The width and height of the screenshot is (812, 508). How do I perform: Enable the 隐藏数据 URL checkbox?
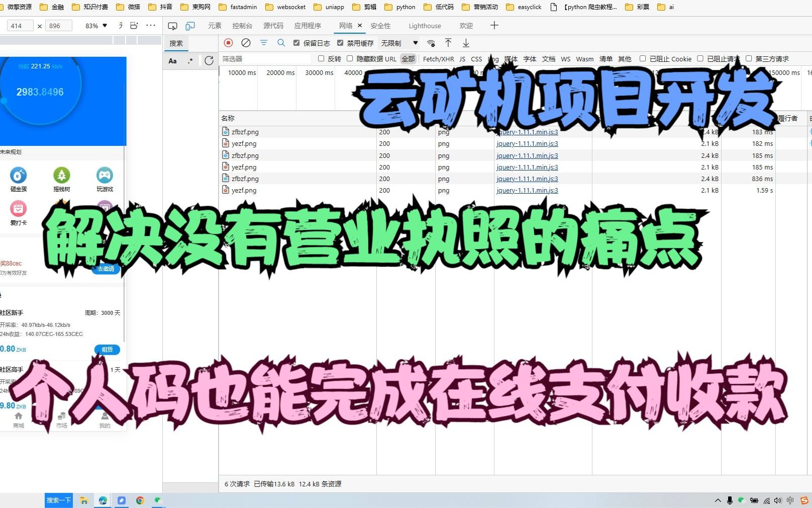coord(350,59)
